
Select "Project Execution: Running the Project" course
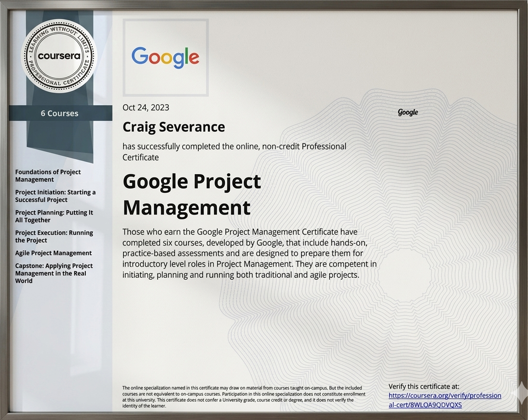[x=54, y=236]
